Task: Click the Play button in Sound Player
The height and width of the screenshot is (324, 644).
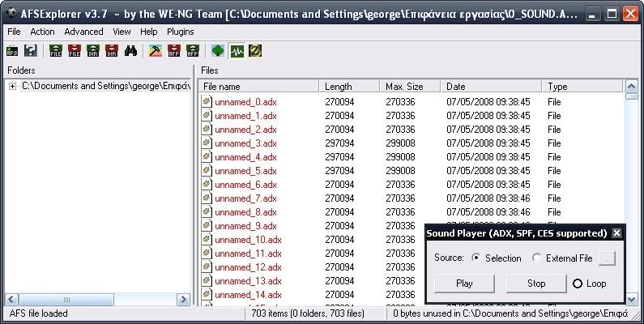Action: coord(464,283)
